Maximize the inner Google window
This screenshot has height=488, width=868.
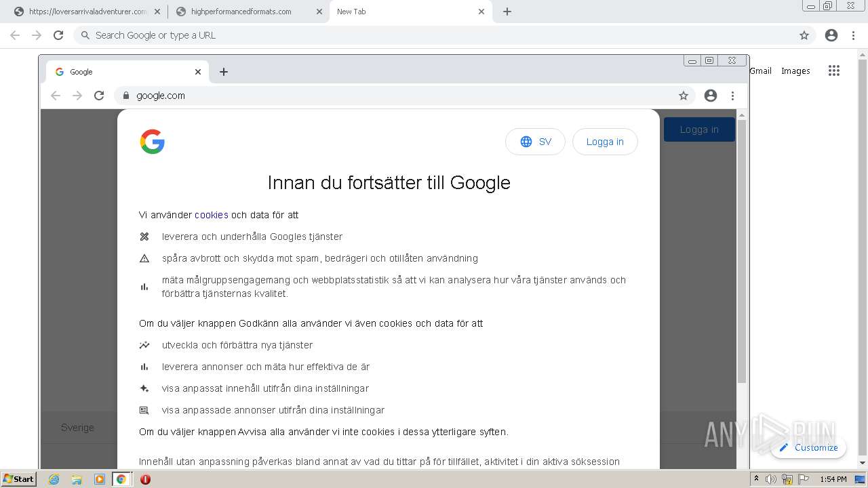[709, 60]
